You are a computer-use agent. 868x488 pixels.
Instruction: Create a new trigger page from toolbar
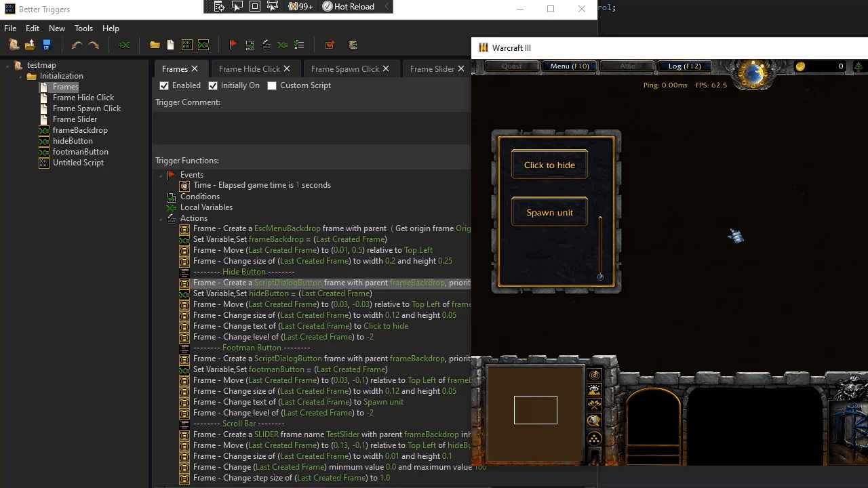(x=170, y=45)
